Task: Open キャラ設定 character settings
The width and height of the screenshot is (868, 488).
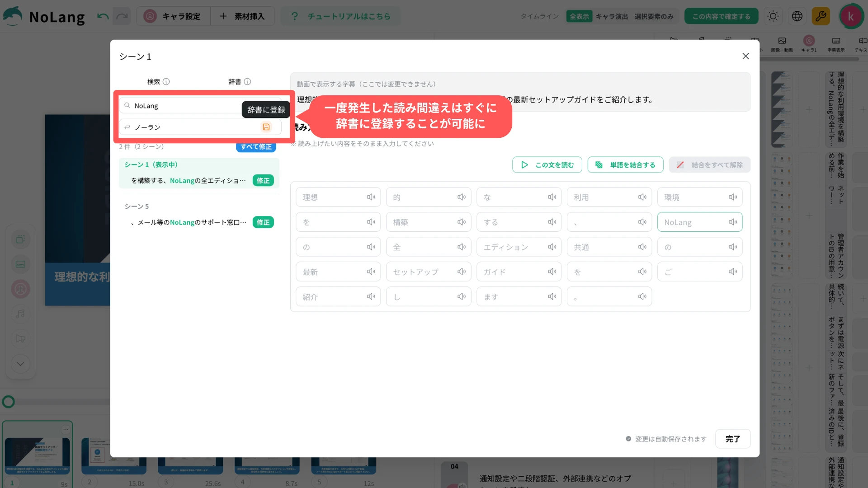Action: (173, 16)
